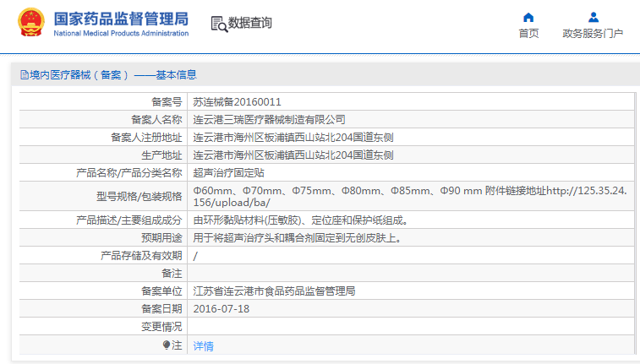Click the 预期用途 label
The height and width of the screenshot is (364, 640).
coord(161,238)
